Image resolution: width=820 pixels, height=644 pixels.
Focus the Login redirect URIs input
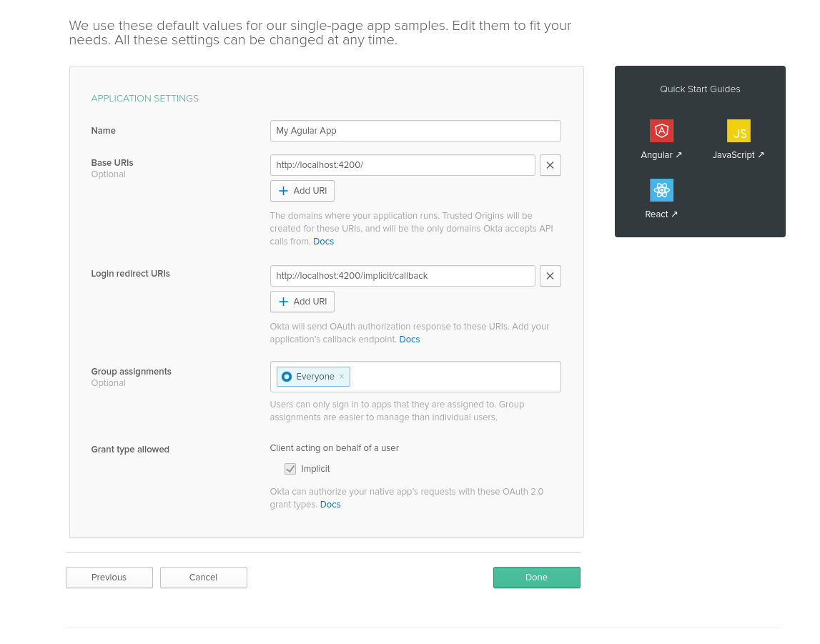[x=402, y=276]
